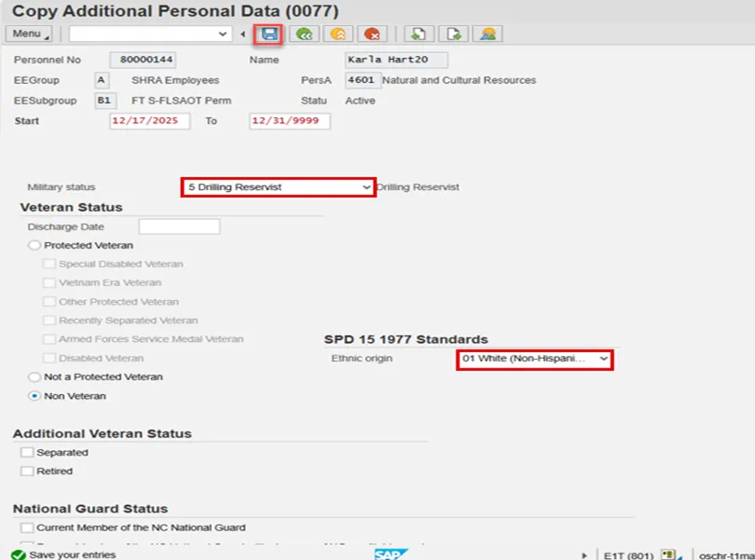The height and width of the screenshot is (560, 755).
Task: Click the 'Active' status text
Action: click(360, 101)
